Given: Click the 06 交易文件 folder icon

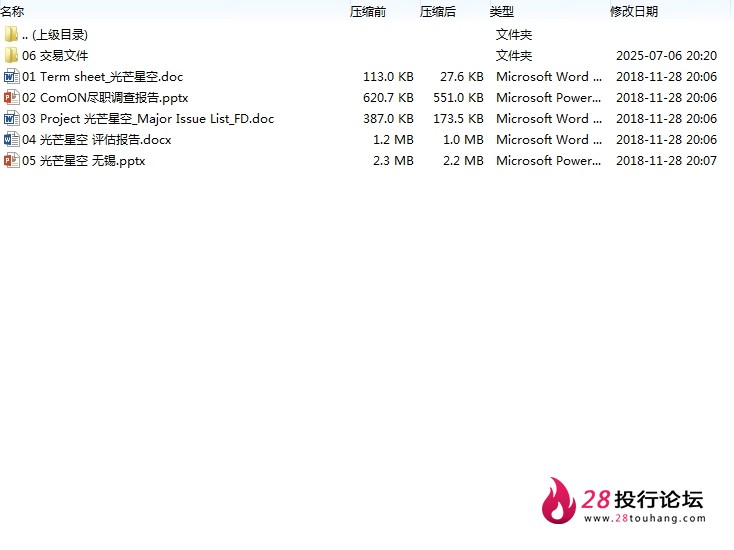Looking at the screenshot, I should (11, 55).
